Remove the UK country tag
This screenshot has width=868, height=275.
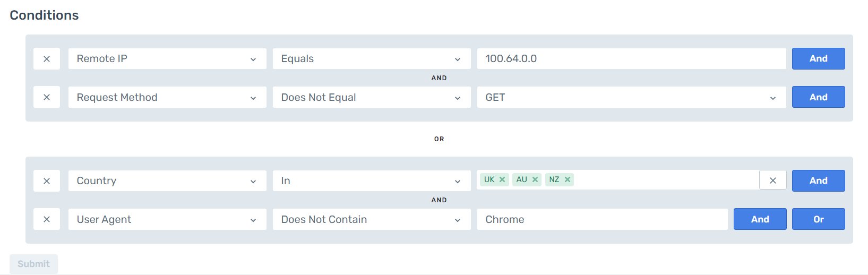click(x=502, y=179)
